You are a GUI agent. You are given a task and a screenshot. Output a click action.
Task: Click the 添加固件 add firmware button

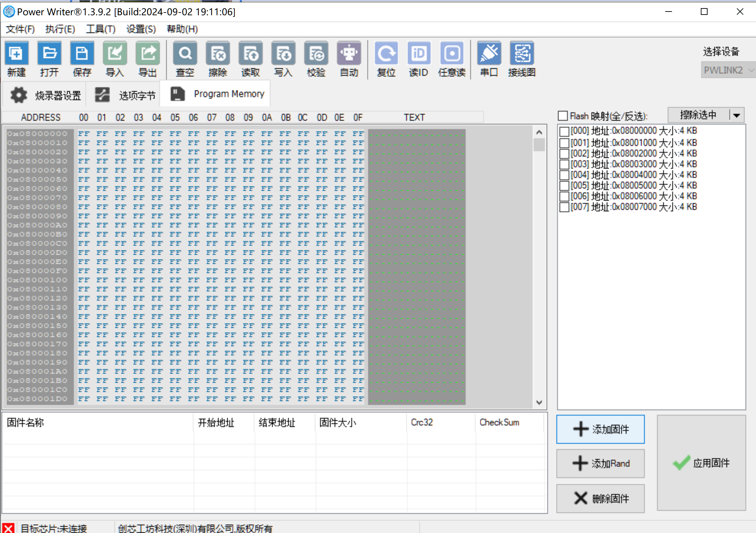(601, 429)
